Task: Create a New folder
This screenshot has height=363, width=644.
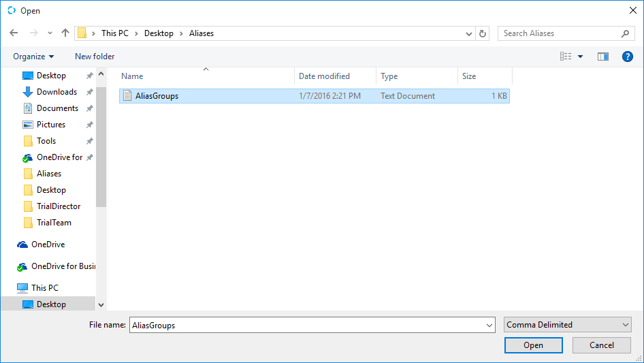Action: (95, 57)
